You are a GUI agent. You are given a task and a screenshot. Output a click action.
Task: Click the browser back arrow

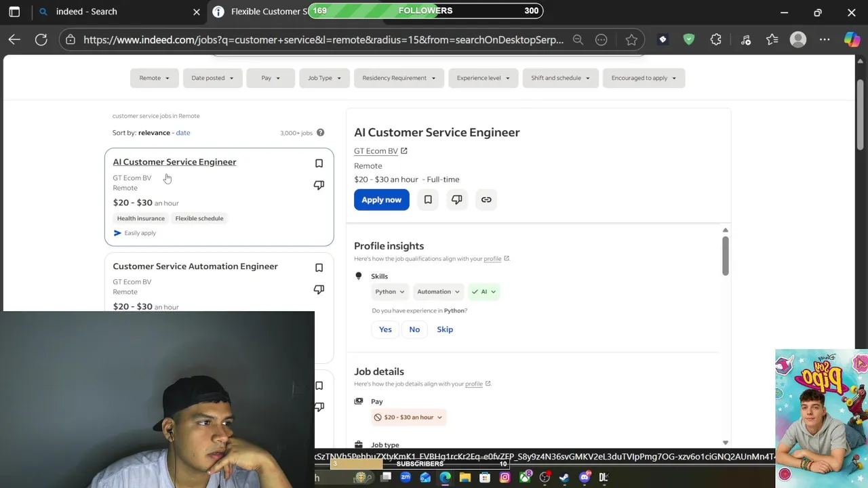click(14, 40)
